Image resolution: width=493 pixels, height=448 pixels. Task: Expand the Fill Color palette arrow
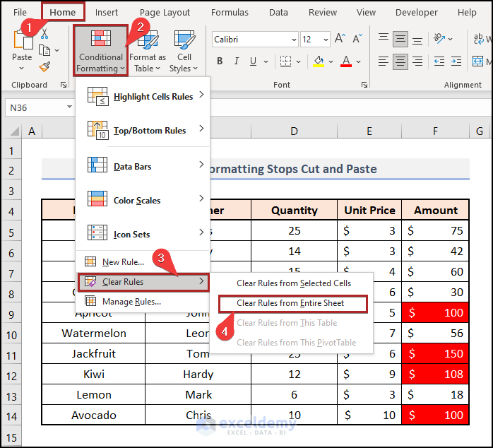click(331, 61)
